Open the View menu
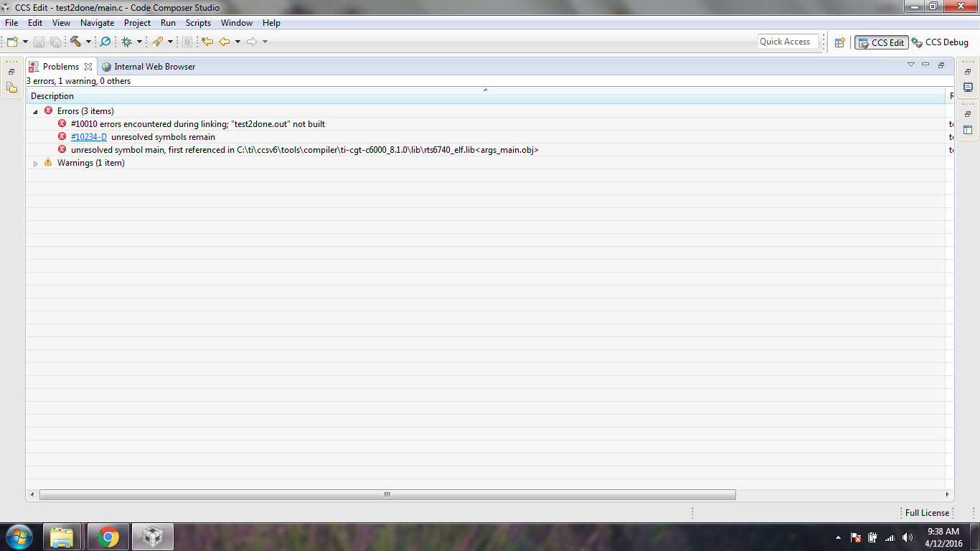 [61, 23]
